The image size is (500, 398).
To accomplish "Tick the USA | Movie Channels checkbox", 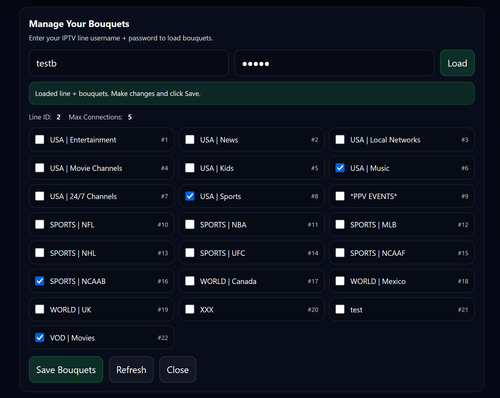I will [40, 168].
